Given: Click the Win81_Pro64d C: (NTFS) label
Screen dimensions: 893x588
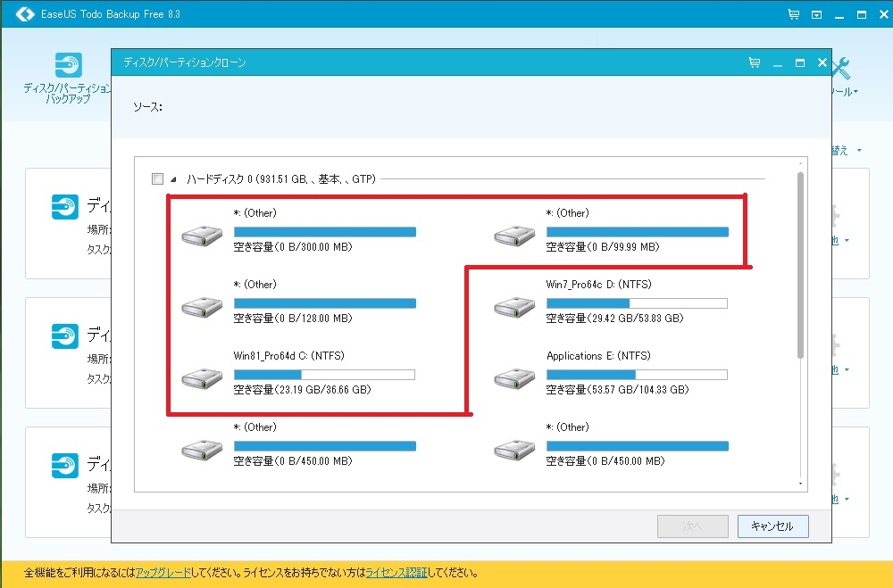Looking at the screenshot, I should 288,356.
